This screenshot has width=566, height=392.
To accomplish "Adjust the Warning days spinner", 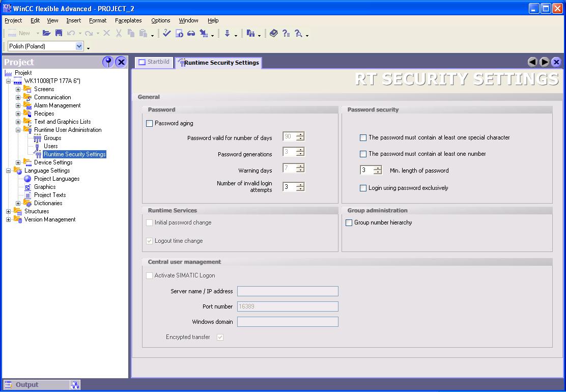I will [300, 168].
